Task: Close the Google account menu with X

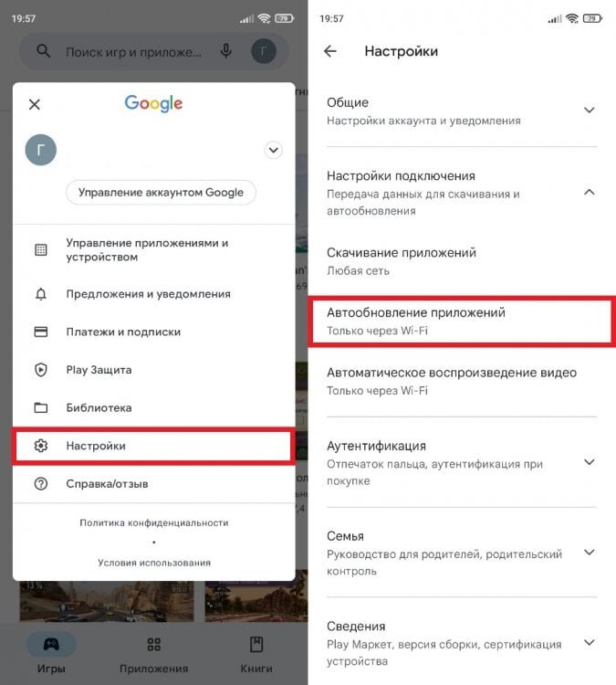Action: pos(35,104)
